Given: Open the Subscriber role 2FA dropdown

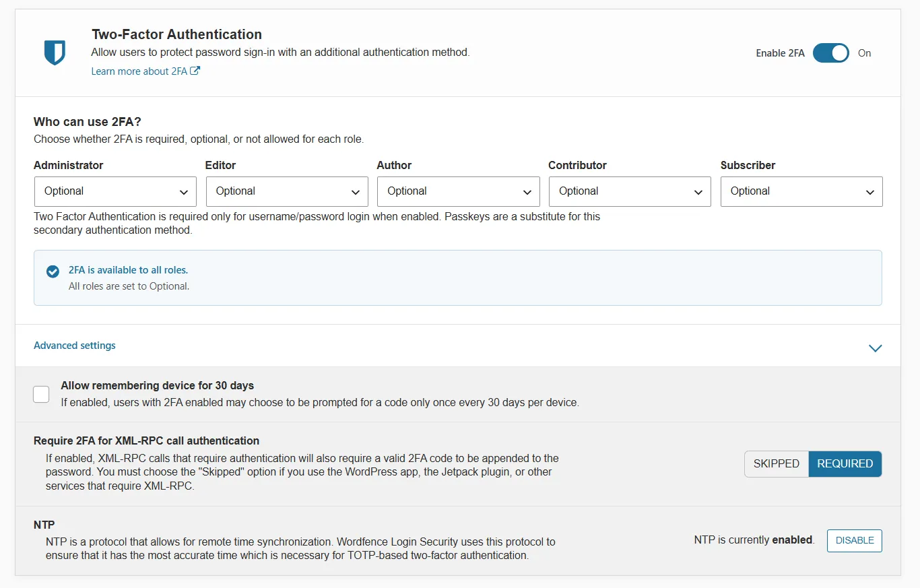Looking at the screenshot, I should (x=801, y=191).
